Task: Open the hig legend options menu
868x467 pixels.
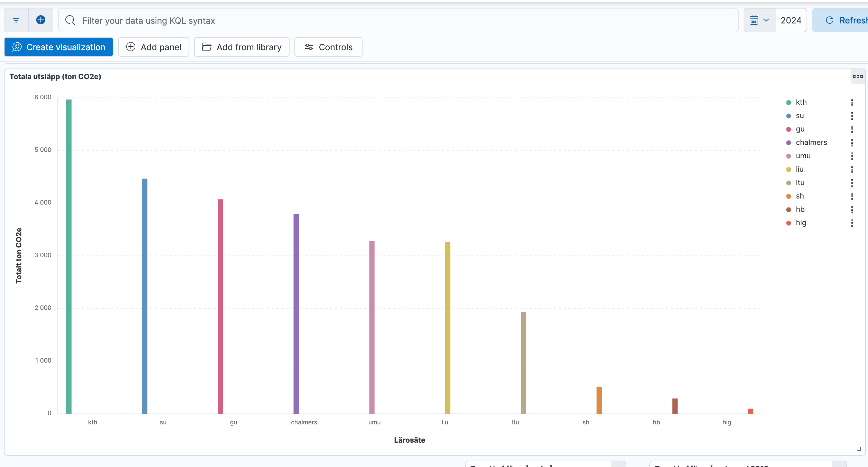Action: point(852,223)
